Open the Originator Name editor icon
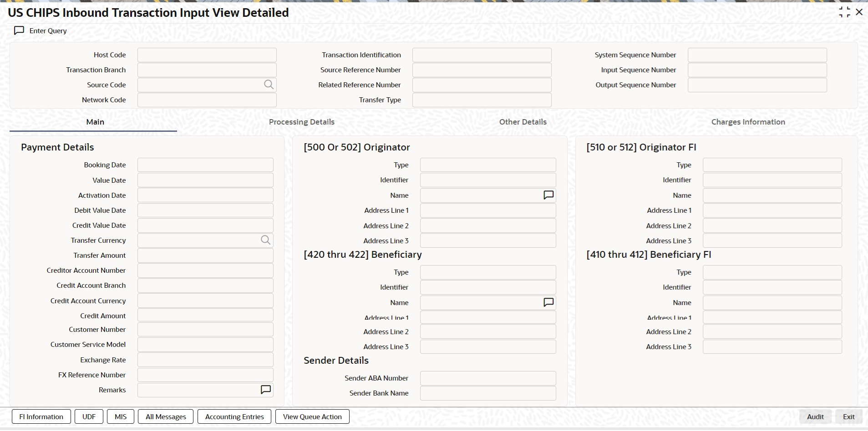This screenshot has width=868, height=431. (548, 195)
